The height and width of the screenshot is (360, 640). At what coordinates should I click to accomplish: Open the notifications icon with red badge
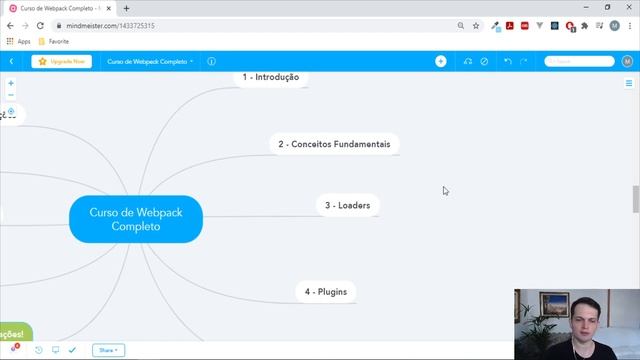[15, 348]
